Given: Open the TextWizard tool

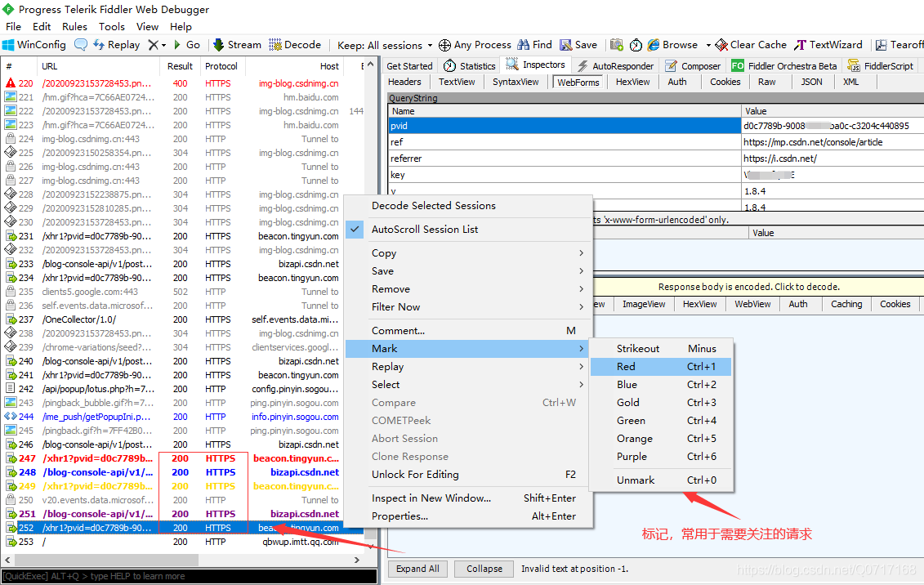Looking at the screenshot, I should pos(828,45).
